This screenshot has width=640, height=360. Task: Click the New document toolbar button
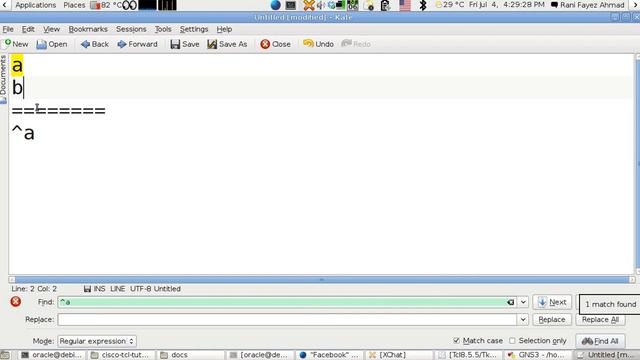16,44
